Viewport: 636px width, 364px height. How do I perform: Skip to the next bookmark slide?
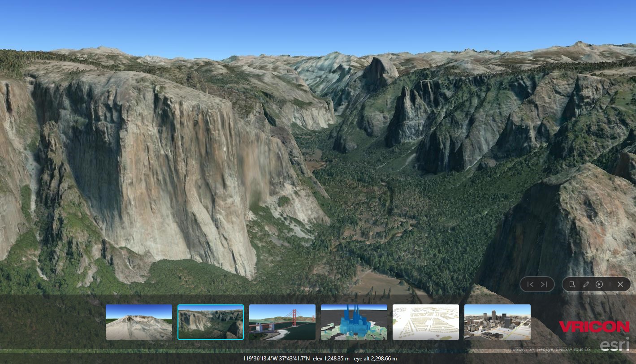pos(544,284)
